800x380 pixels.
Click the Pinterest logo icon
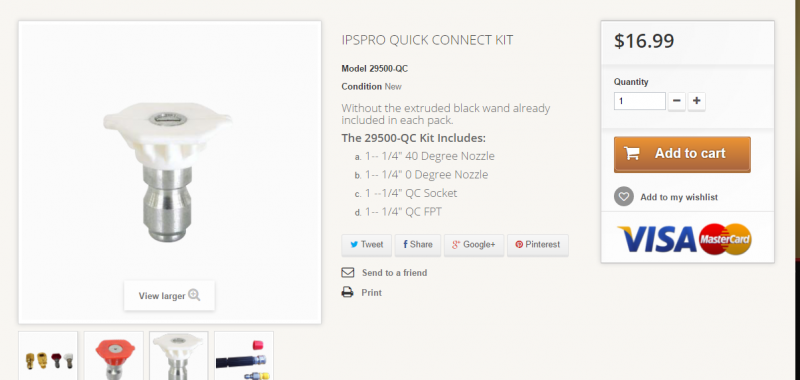(x=519, y=244)
